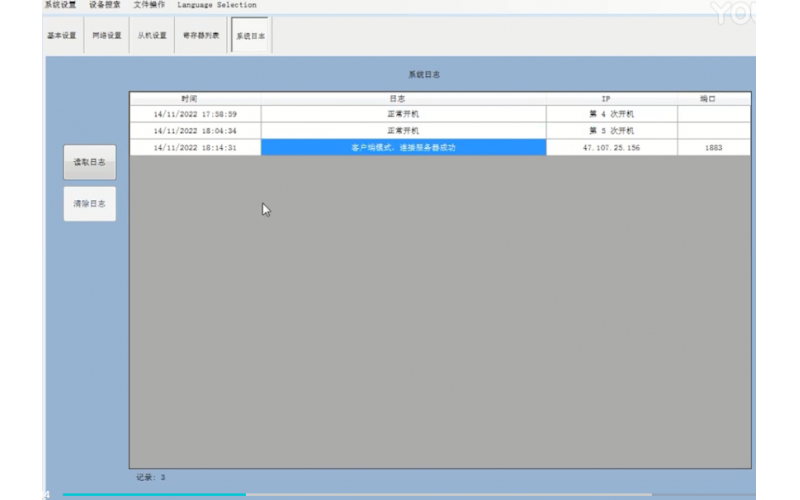The image size is (800, 500).
Task: Open the 系统设置 menu
Action: click(x=60, y=5)
